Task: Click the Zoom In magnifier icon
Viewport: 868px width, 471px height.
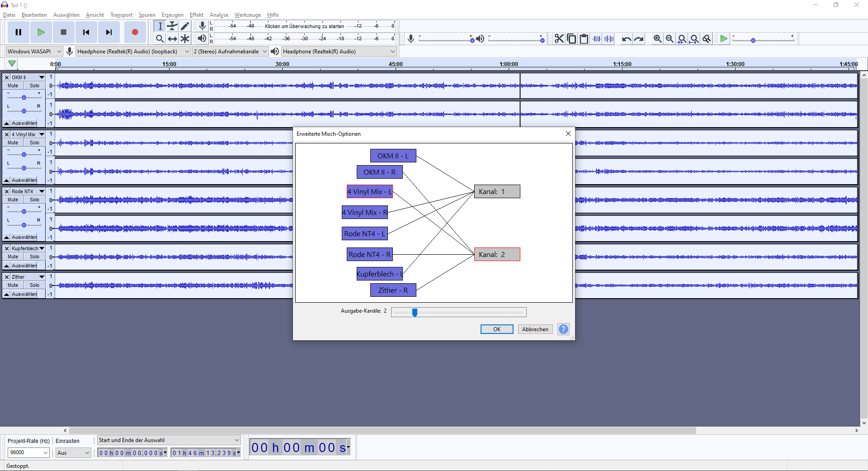Action: tap(657, 39)
